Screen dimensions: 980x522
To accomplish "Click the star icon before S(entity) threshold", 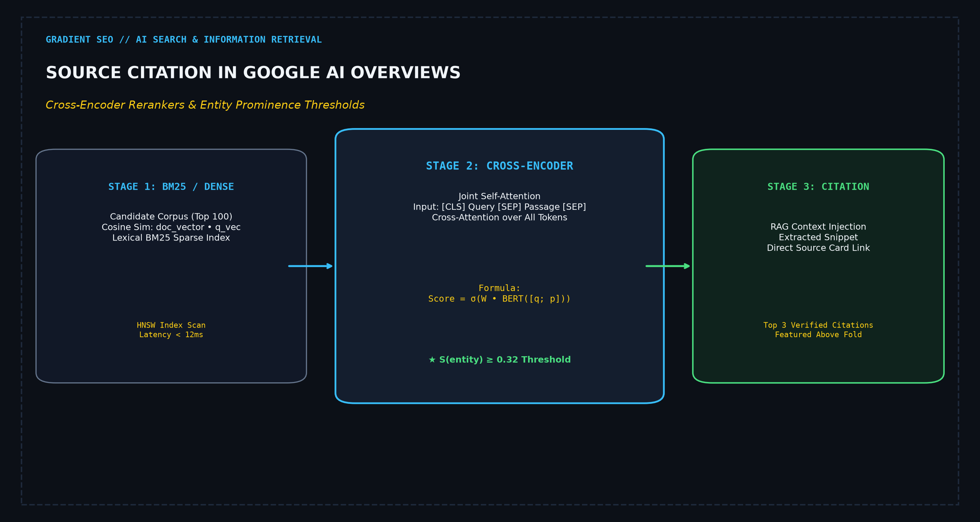I will coord(432,360).
